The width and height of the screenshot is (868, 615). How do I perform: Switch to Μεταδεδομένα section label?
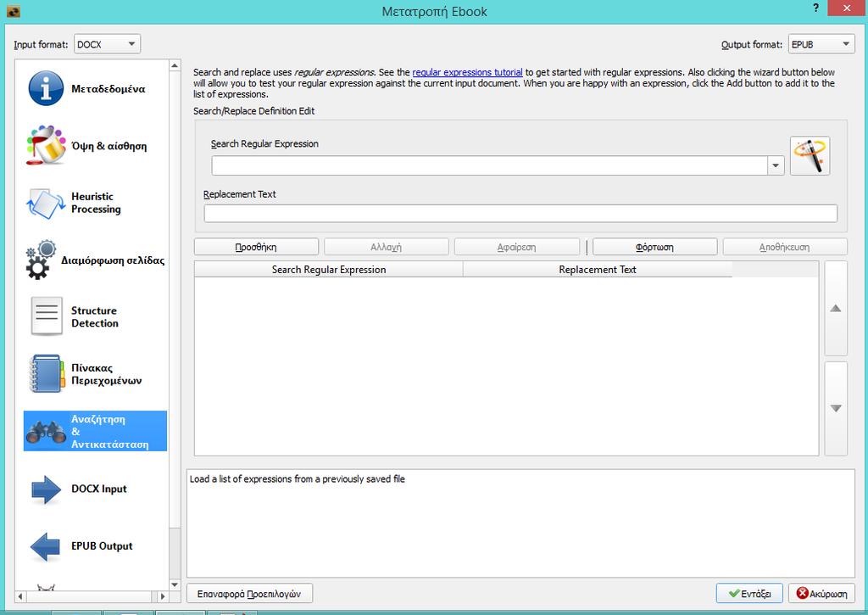108,89
